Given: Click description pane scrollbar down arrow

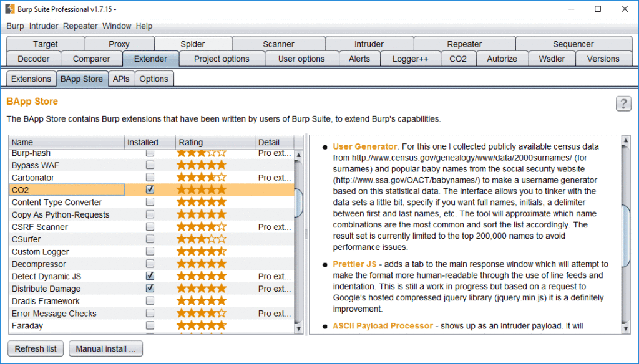Looking at the screenshot, I should pyautogui.click(x=626, y=328).
